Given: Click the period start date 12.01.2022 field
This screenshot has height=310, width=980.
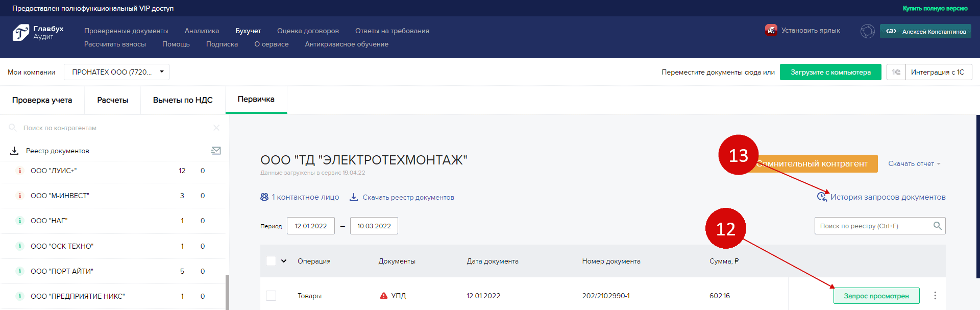Looking at the screenshot, I should 311,226.
